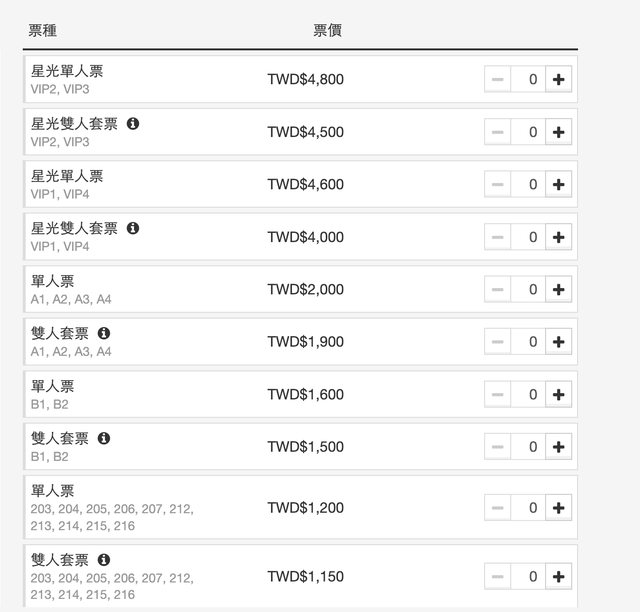Show info for B1, B2 雙人套票
Viewport: 640px width, 612px height.
coord(104,438)
